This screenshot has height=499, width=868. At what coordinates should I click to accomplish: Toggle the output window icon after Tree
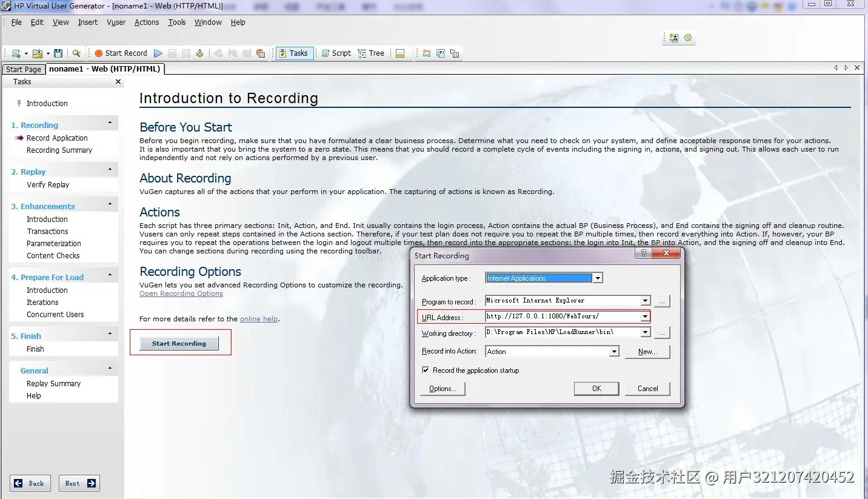400,53
